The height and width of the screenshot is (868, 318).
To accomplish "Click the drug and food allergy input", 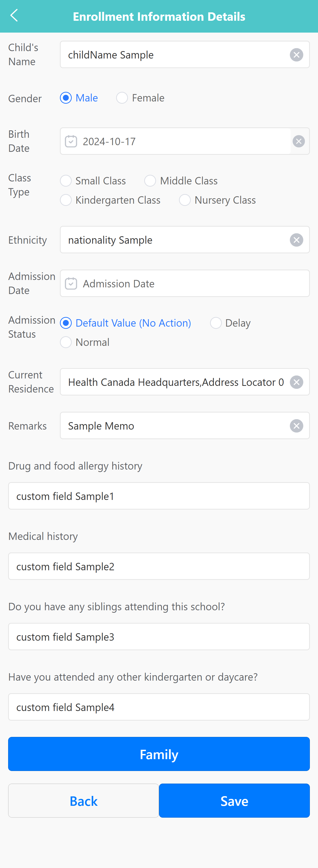I will point(159,496).
